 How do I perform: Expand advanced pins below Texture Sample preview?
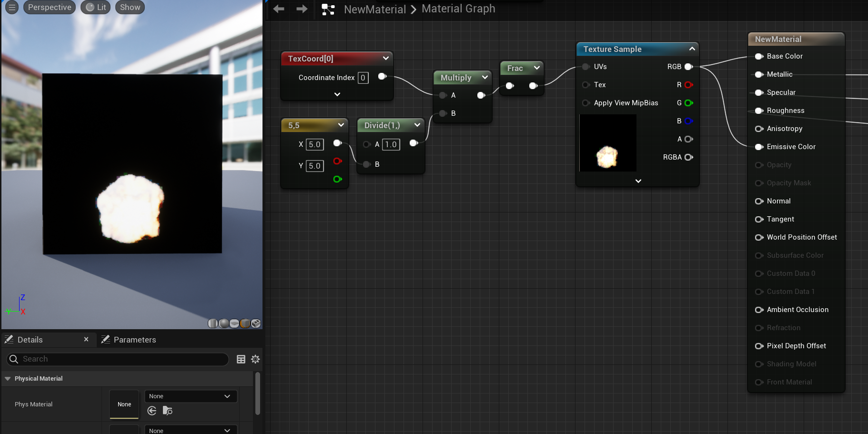tap(638, 181)
